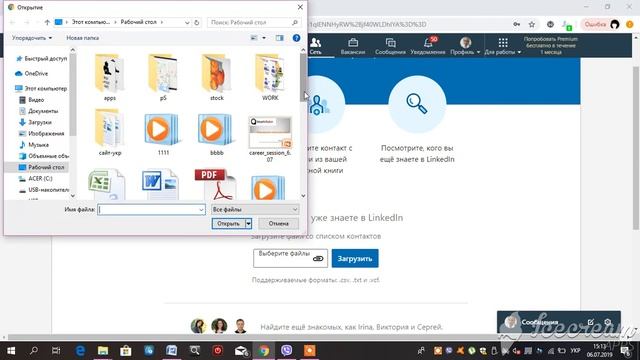Image resolution: width=640 pixels, height=360 pixels.
Task: Click the search magnifier in the dialog search box
Action: point(295,22)
